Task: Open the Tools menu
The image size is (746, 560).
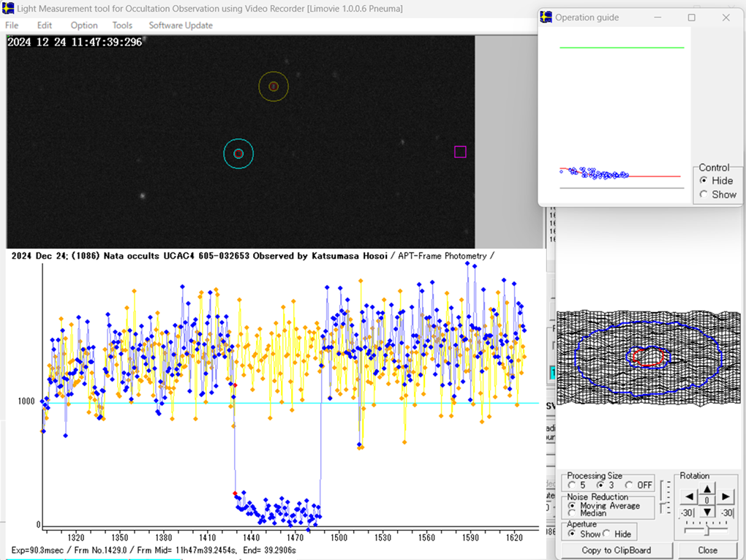Action: (122, 26)
